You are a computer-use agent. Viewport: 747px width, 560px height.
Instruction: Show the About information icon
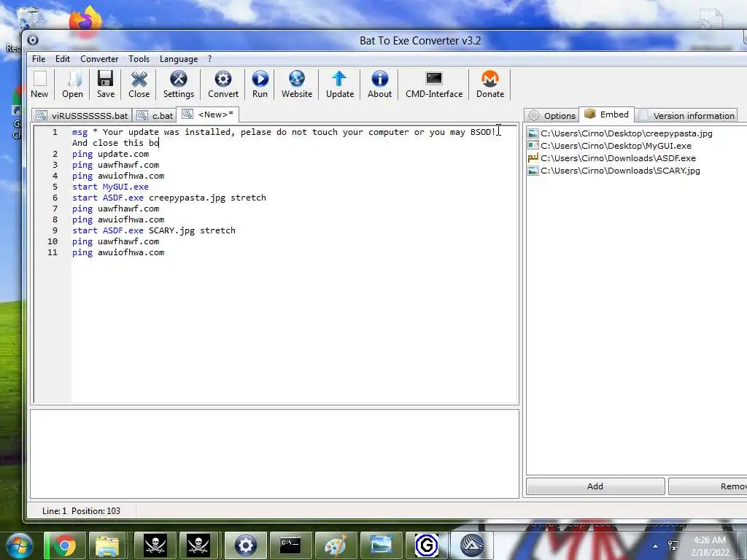[x=379, y=85]
